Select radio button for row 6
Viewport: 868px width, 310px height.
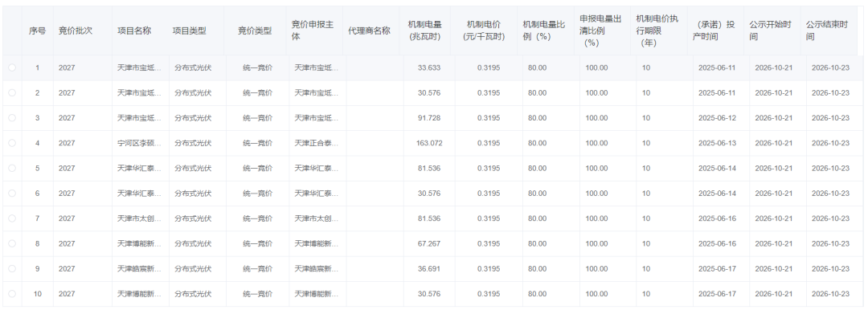[x=12, y=194]
